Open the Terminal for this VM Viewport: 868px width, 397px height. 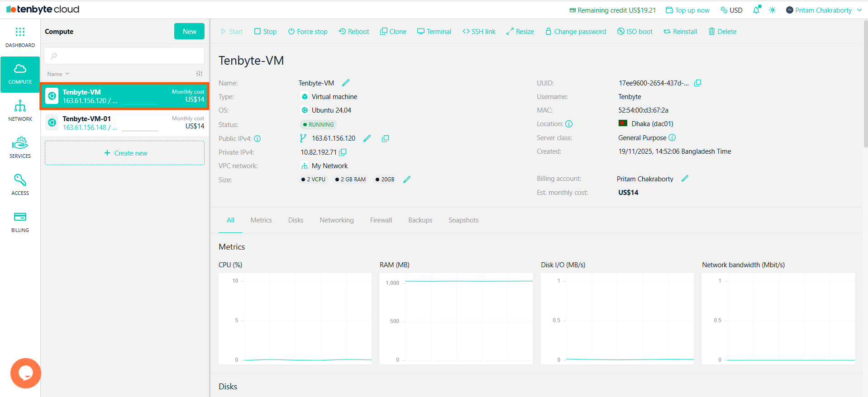pos(434,31)
